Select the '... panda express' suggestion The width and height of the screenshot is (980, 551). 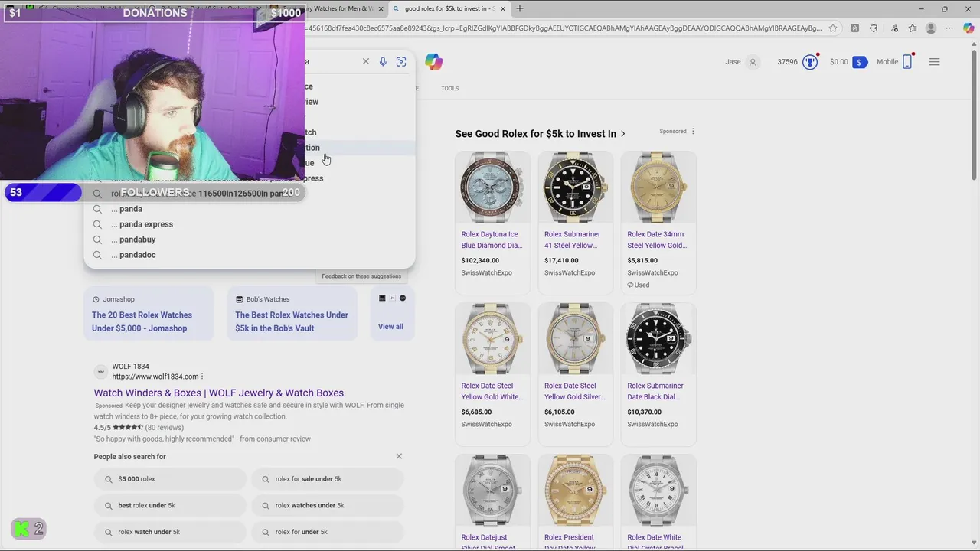[x=250, y=224]
